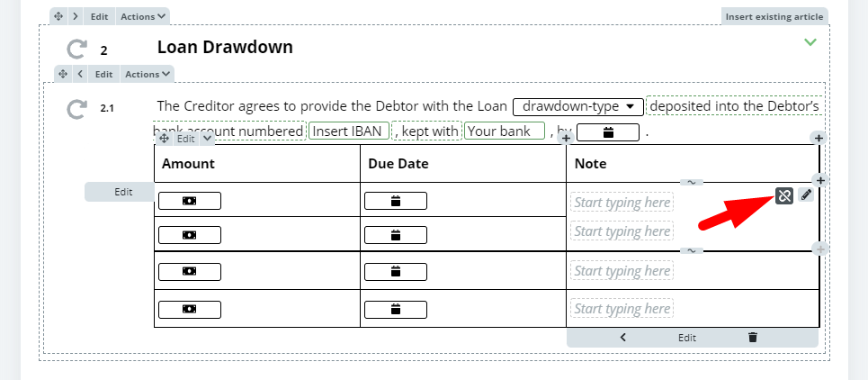Click the Insert IBAN input field
This screenshot has height=380, width=868.
(x=349, y=131)
